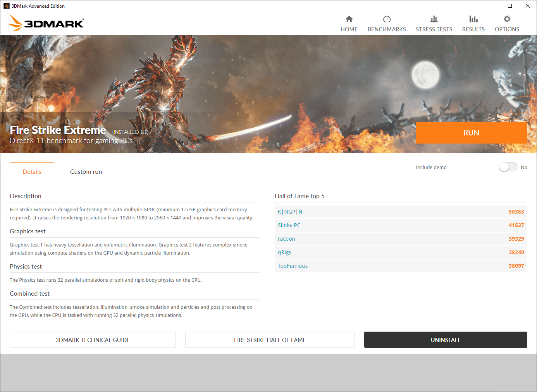Click the score 38097
Viewport: 537px width, 392px height.
tap(516, 266)
